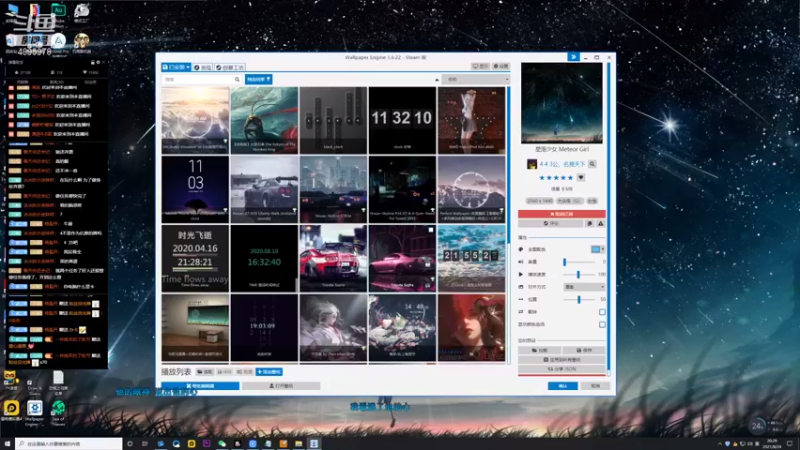Apply preset to all wallpapers button
The width and height of the screenshot is (800, 450).
562,360
